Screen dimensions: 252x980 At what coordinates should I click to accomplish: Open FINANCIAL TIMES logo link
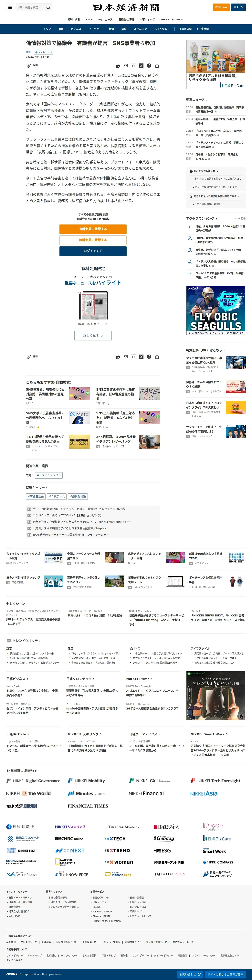coord(88,806)
